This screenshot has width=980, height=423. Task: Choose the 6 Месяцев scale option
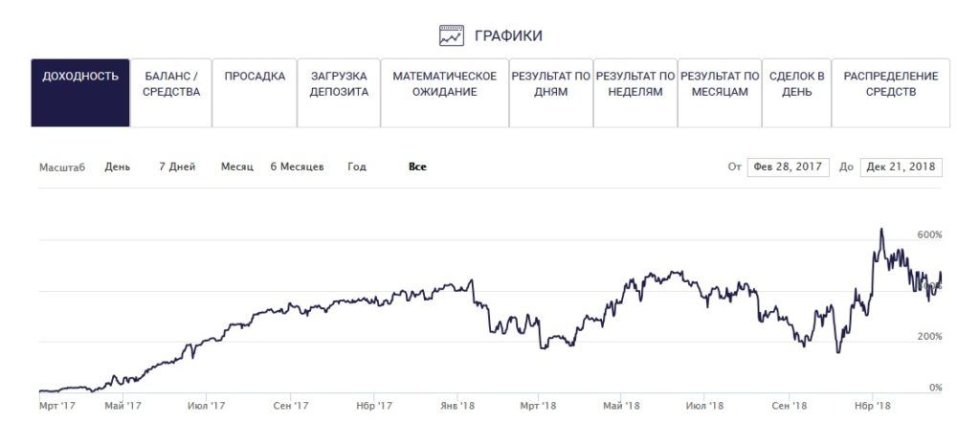pyautogui.click(x=297, y=167)
